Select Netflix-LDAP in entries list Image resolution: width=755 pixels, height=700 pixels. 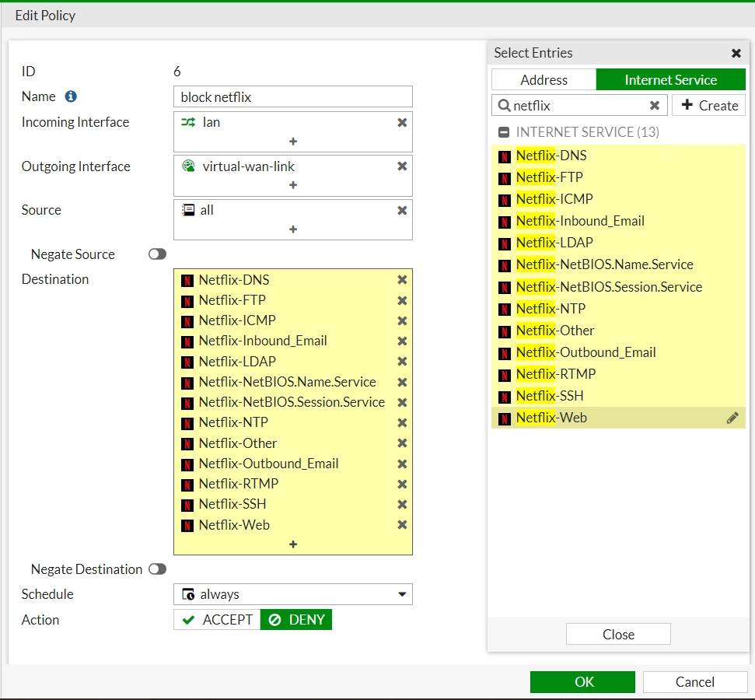[x=618, y=243]
